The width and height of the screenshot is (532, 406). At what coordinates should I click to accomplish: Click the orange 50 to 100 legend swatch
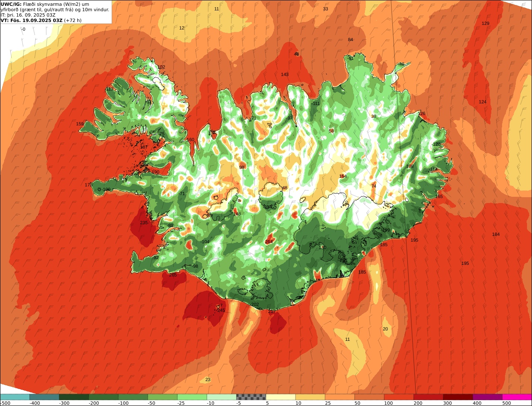[369, 397]
